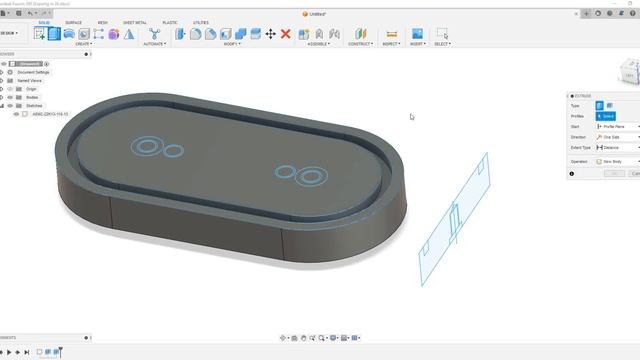
Task: Choose the Hole tool icon
Action: 84,34
